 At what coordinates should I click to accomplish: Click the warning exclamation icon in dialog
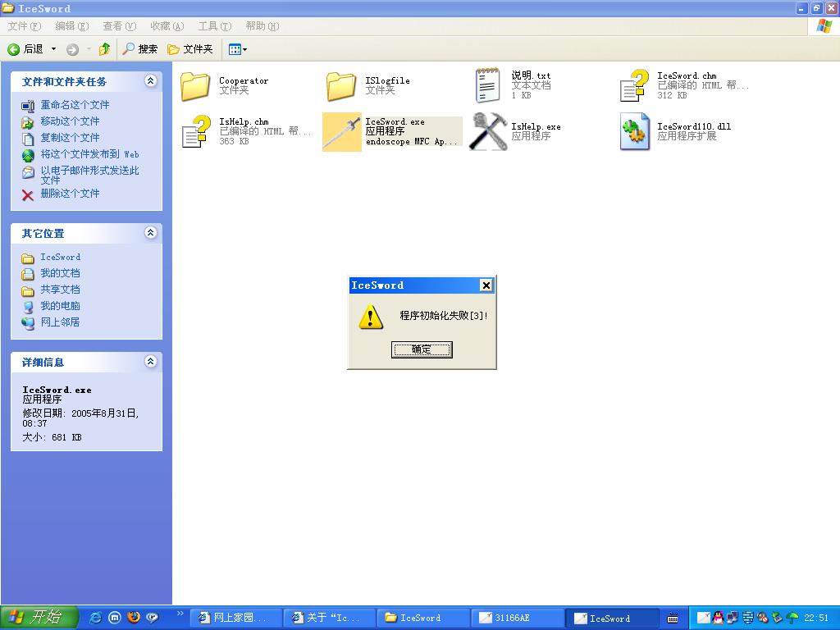(x=371, y=316)
